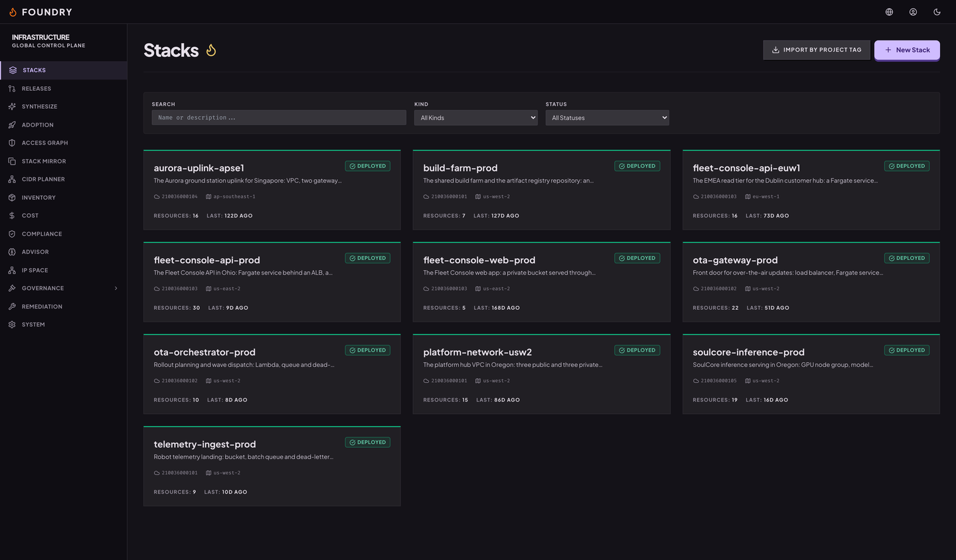Screen dimensions: 956x560
Task: Click the Access Graph shield icon
Action: [x=12, y=143]
